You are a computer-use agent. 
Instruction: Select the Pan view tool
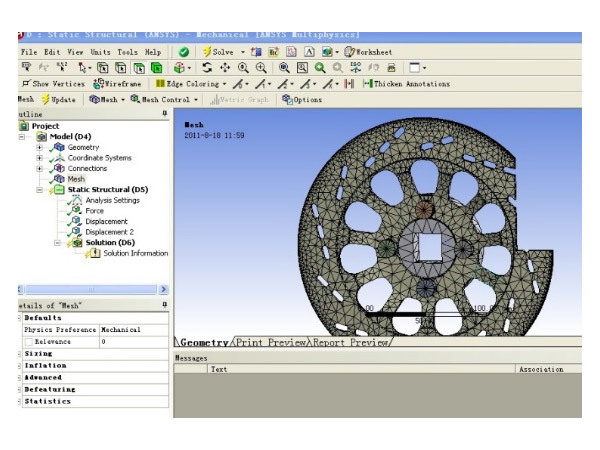coord(225,68)
